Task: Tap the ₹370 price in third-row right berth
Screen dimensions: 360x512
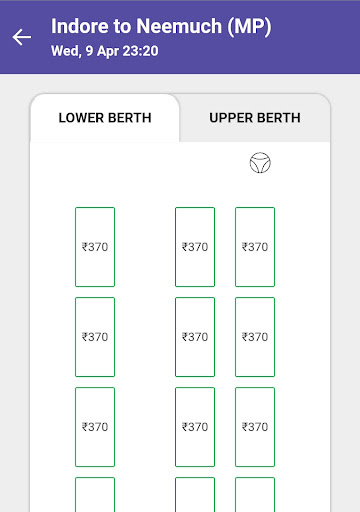Action: pos(255,427)
